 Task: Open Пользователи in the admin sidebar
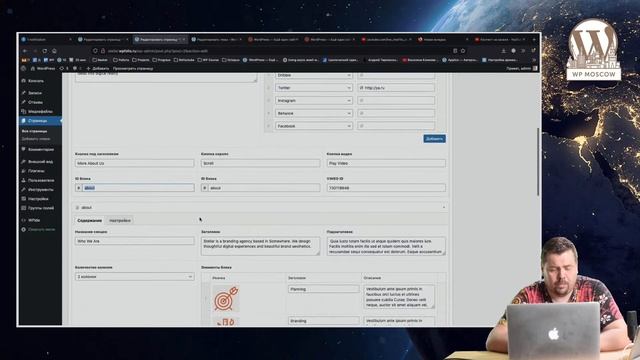41,180
